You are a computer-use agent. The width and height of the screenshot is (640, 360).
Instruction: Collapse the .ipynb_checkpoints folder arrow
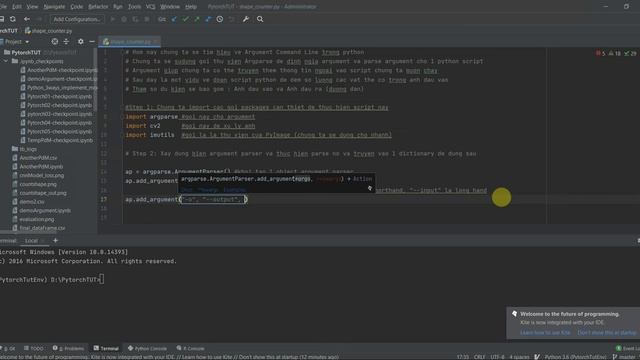5,61
